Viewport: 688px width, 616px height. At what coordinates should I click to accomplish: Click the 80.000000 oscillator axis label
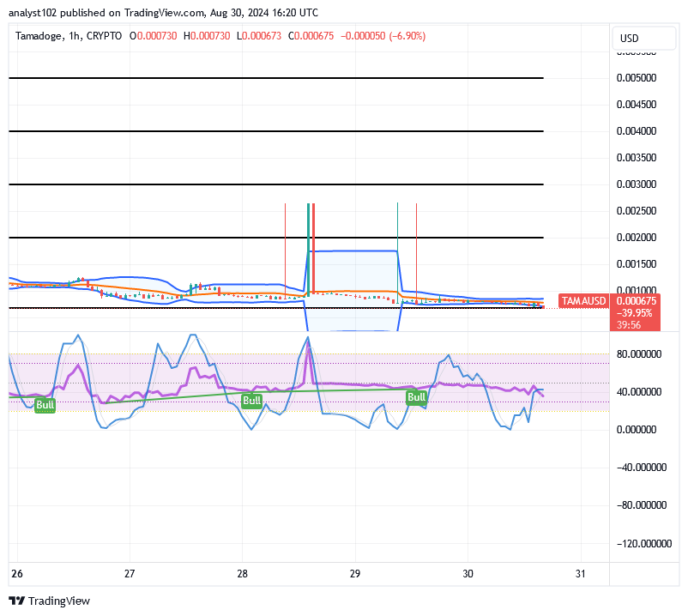(639, 354)
